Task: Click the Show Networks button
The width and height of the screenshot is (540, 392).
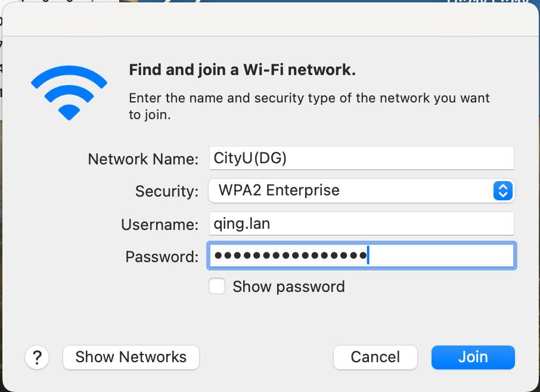Action: (x=131, y=357)
